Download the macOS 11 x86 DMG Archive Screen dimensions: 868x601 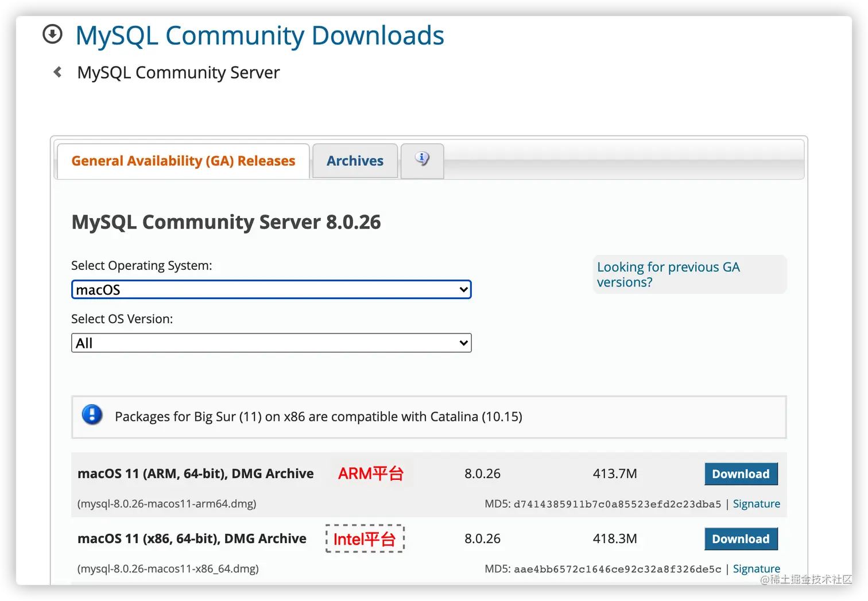(x=741, y=539)
